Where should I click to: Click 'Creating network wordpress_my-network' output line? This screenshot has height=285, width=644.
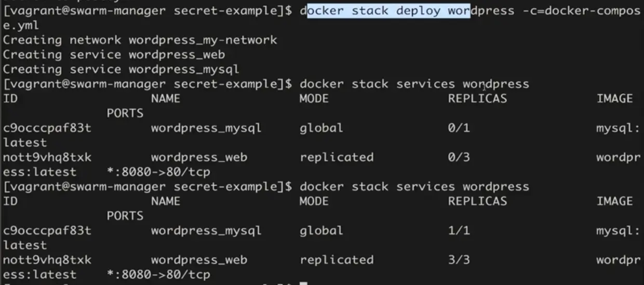pyautogui.click(x=140, y=40)
